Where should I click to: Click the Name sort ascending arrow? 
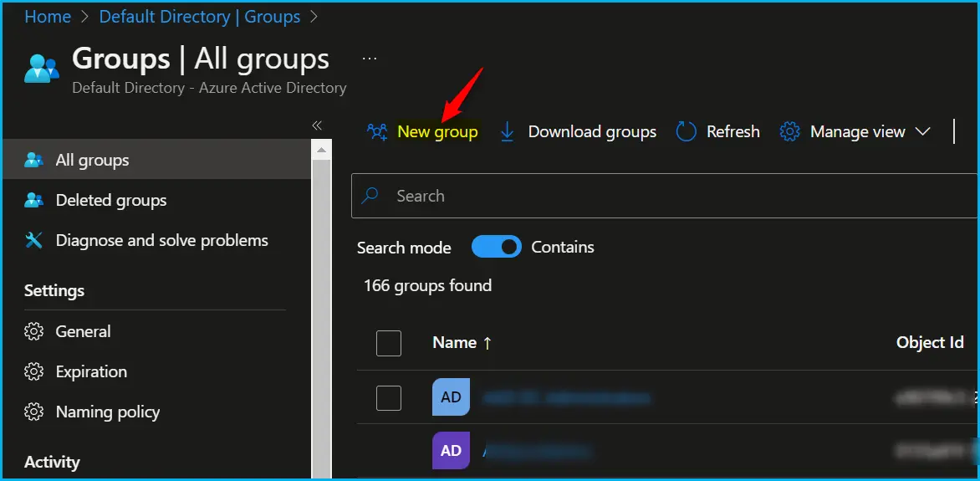[x=487, y=344]
